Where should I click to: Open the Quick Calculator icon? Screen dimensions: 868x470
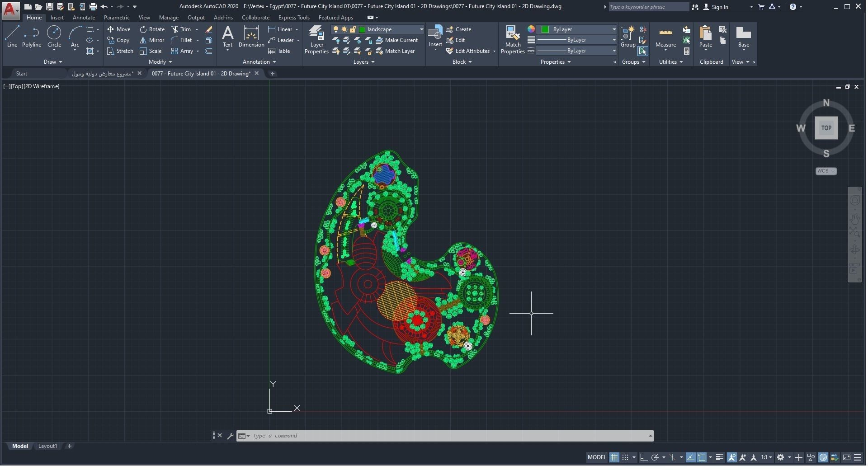[x=687, y=51]
